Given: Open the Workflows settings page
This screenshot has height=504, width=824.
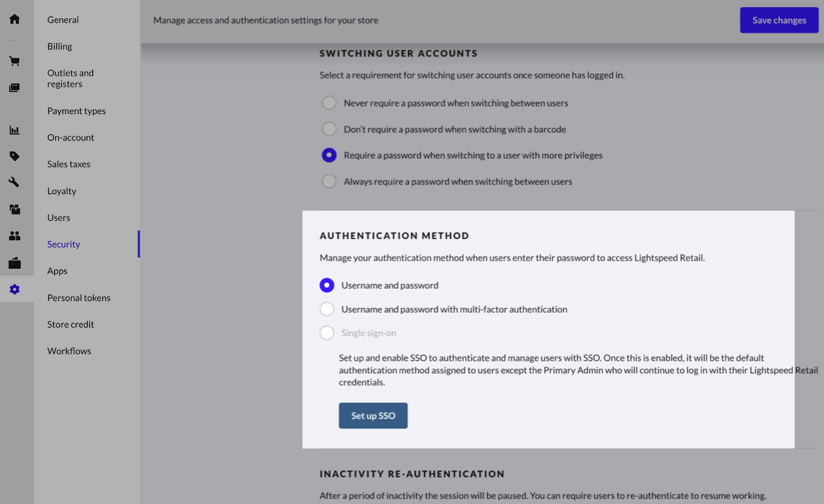Looking at the screenshot, I should (69, 351).
